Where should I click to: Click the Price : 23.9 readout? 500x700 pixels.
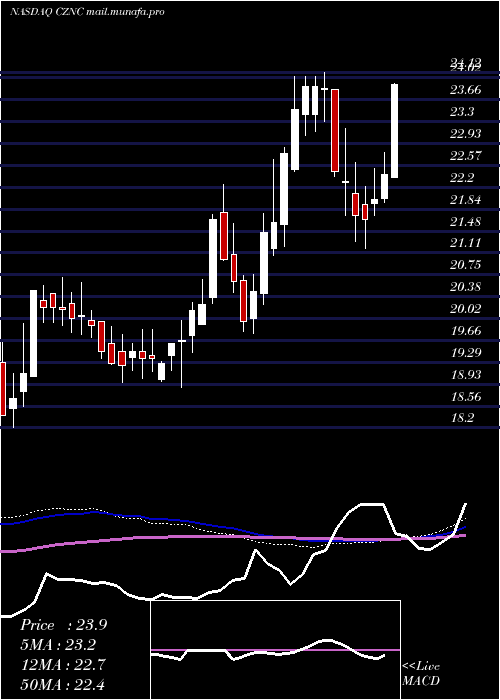tap(63, 625)
